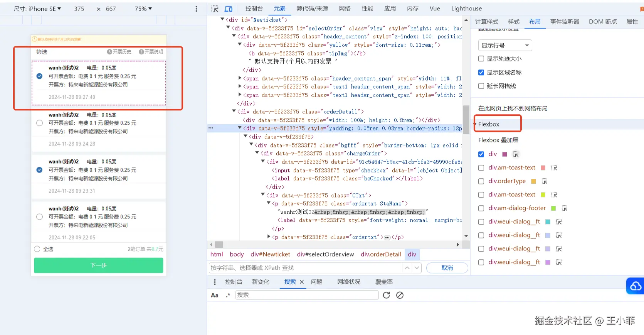Open the 显示行号 dropdown
Viewport: 644px width, 335px height.
pyautogui.click(x=505, y=46)
